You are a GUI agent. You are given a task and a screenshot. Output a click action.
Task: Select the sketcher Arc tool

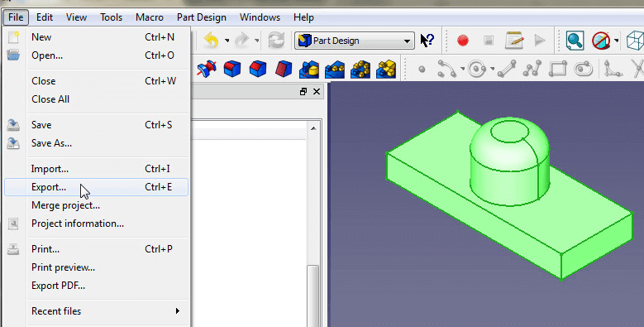point(446,69)
